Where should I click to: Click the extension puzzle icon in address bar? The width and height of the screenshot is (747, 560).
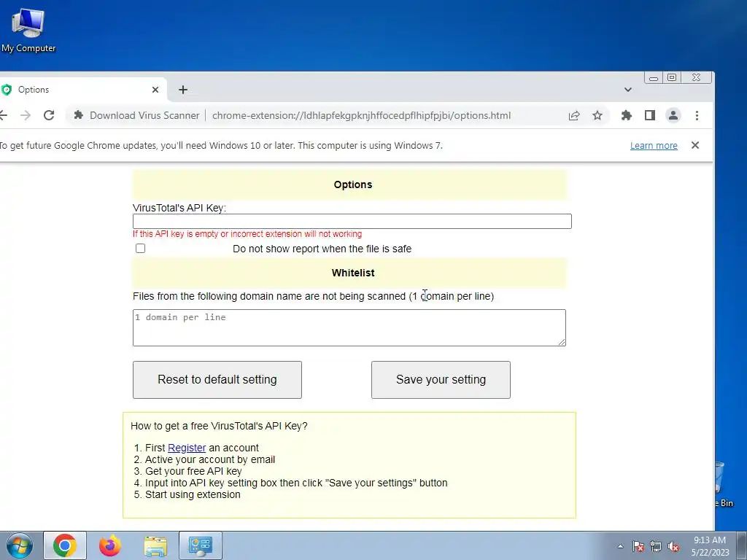pyautogui.click(x=79, y=115)
